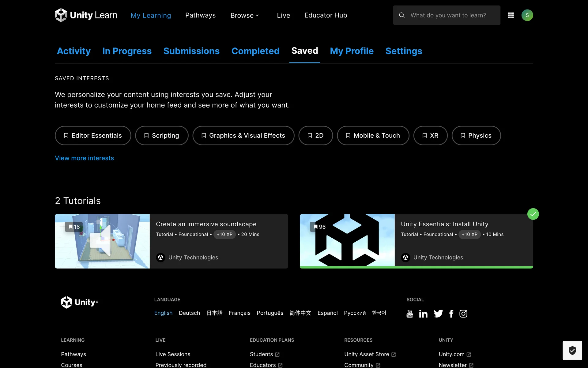
Task: Open the apps grid icon
Action: pos(511,15)
